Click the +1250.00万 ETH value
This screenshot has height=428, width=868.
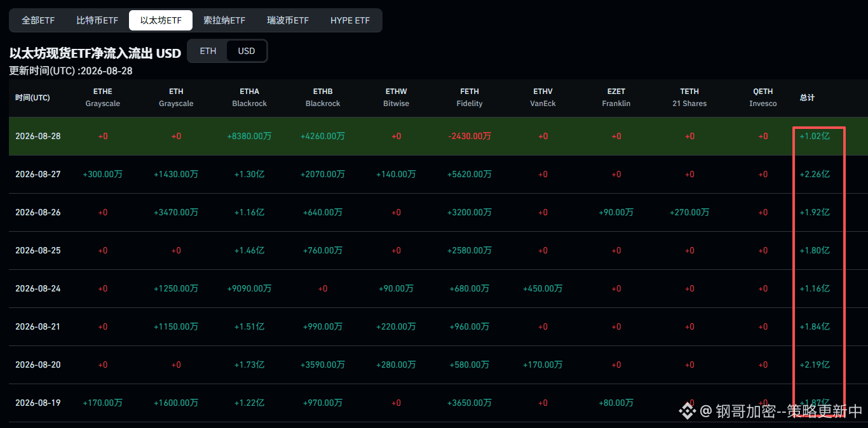176,288
